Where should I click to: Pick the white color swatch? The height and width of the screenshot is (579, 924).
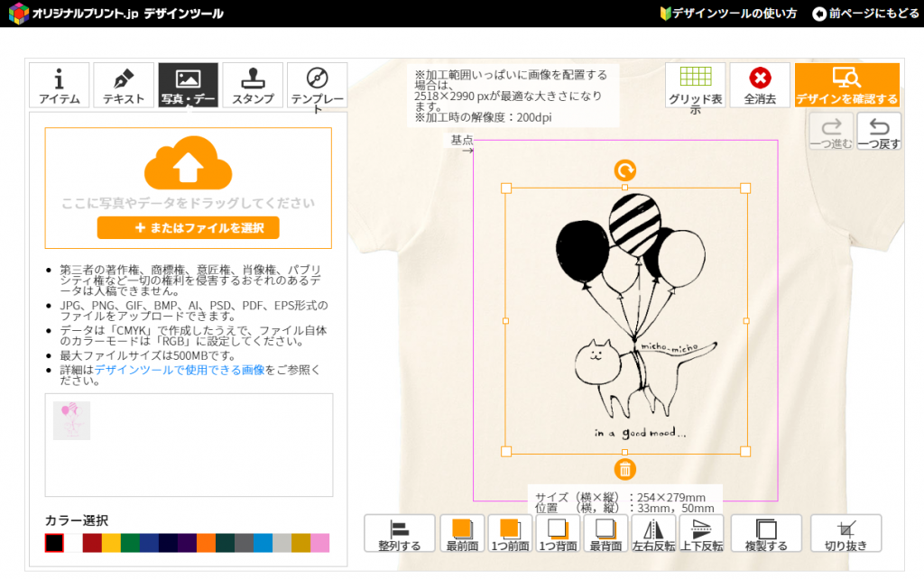pyautogui.click(x=73, y=543)
